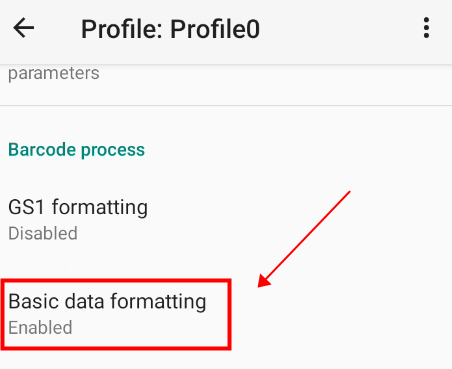452x369 pixels.
Task: Show more options for Profile0
Action: tap(426, 28)
